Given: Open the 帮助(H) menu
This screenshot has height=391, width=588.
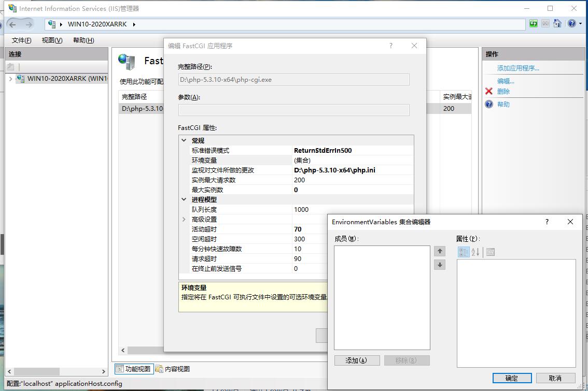Looking at the screenshot, I should 83,40.
